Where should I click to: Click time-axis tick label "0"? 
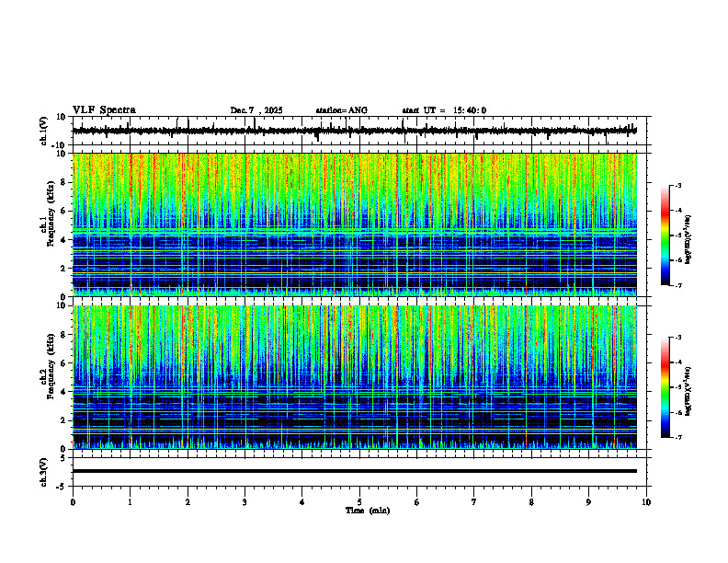(x=73, y=502)
